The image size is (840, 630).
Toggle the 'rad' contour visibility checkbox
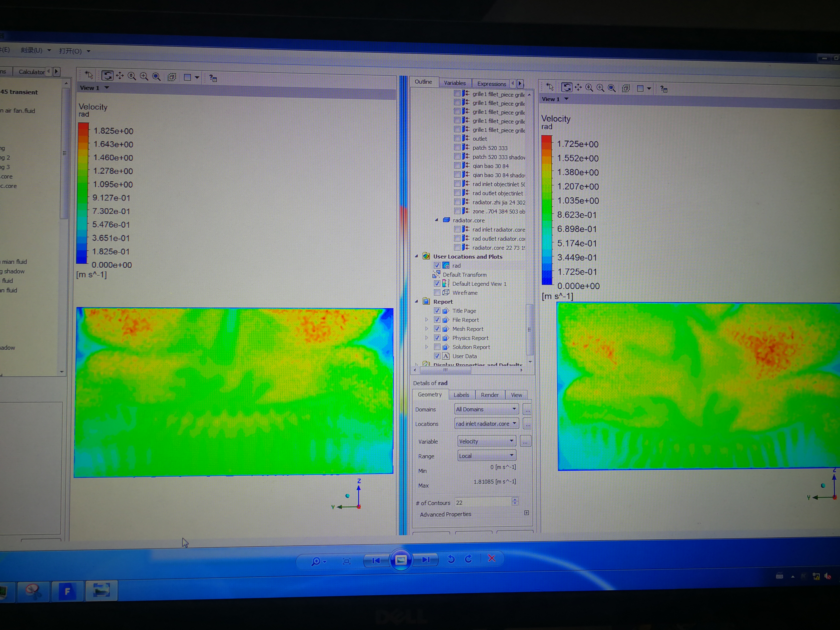click(x=437, y=265)
